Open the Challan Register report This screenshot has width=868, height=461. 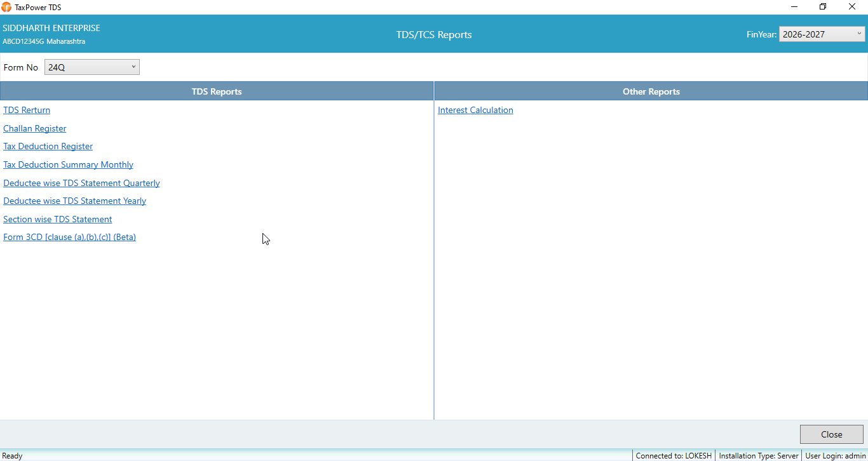coord(35,128)
